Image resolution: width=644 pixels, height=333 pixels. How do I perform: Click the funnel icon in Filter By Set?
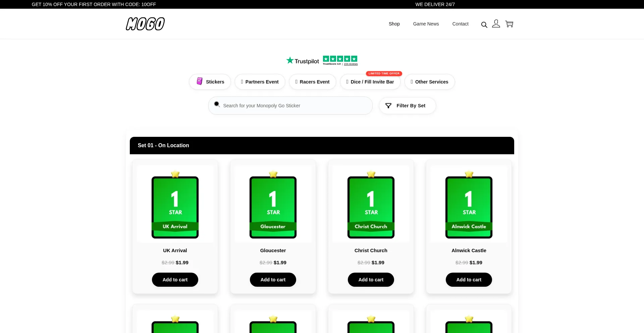[x=388, y=106]
